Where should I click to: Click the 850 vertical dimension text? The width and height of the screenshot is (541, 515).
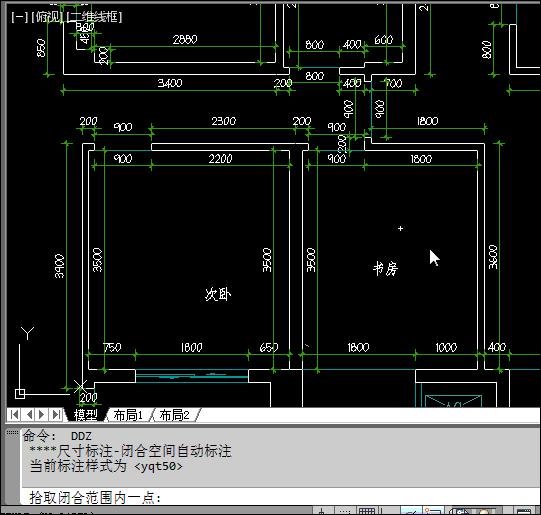coord(41,48)
